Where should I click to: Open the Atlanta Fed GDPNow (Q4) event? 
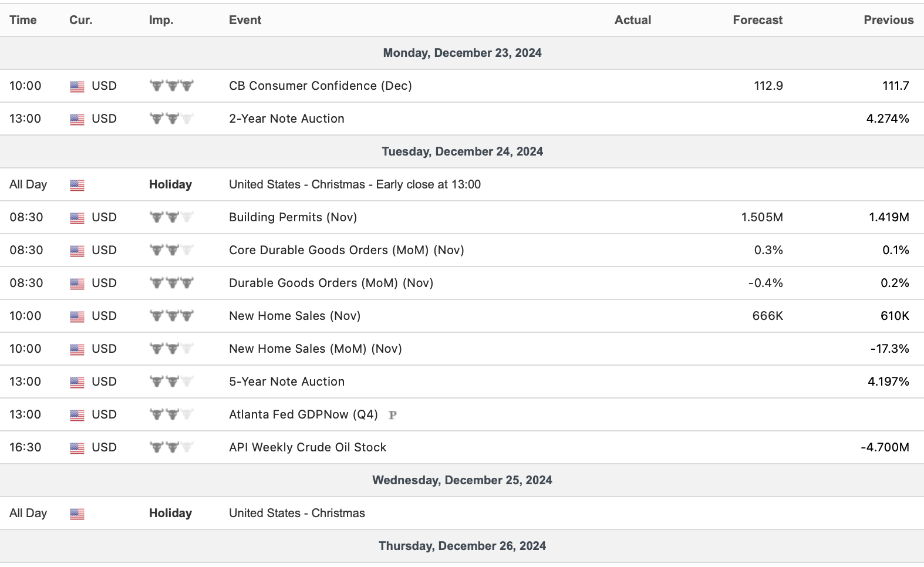(303, 414)
